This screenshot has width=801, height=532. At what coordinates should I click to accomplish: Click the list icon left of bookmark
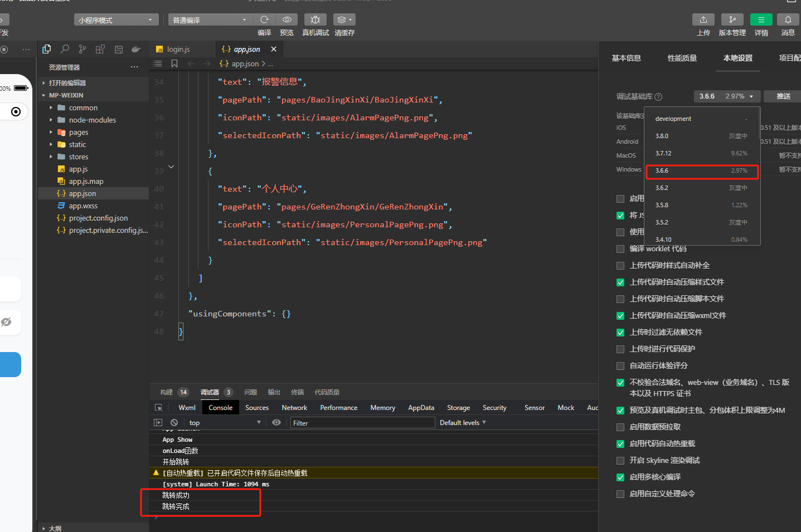pyautogui.click(x=158, y=64)
